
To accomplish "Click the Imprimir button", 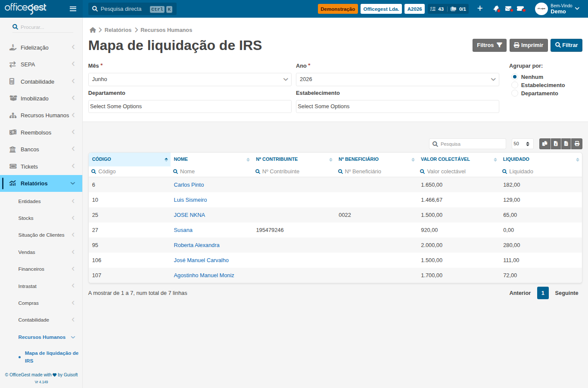I will [x=529, y=45].
